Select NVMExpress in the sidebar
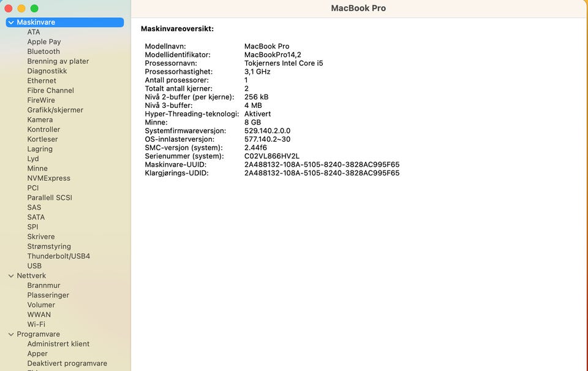The width and height of the screenshot is (588, 371). [49, 178]
